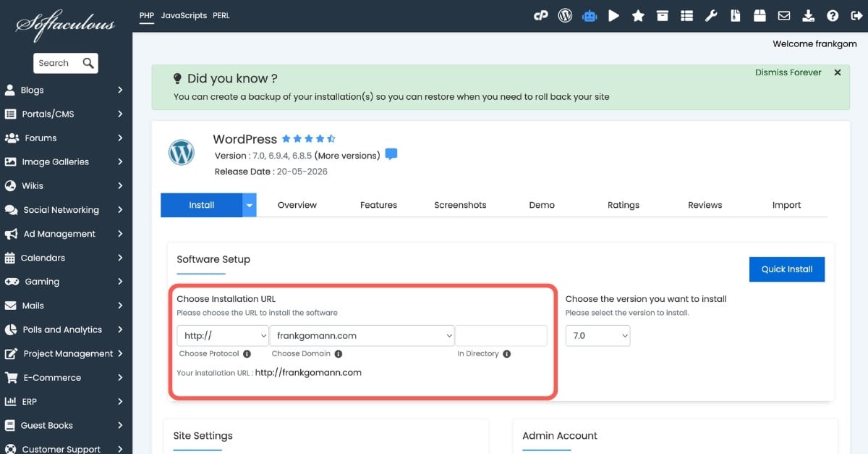Screen dimensions: 868x454
Task: Expand the Social Networking category
Action: [66, 209]
